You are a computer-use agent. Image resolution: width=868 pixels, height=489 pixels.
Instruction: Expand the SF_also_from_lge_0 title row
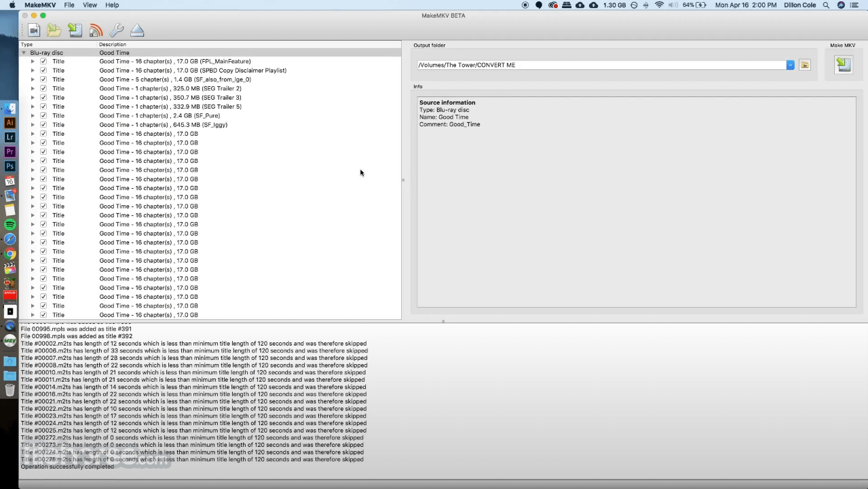click(x=33, y=79)
